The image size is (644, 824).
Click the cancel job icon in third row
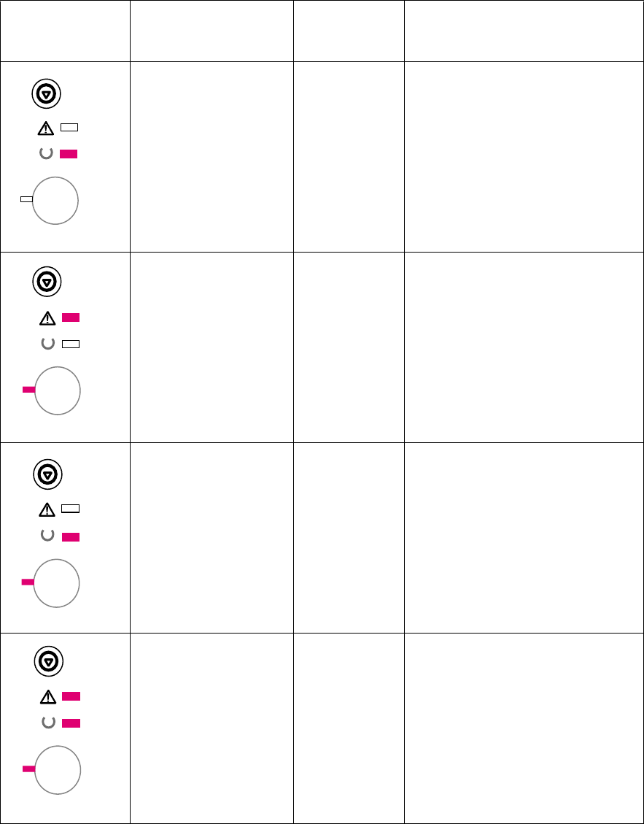48,474
